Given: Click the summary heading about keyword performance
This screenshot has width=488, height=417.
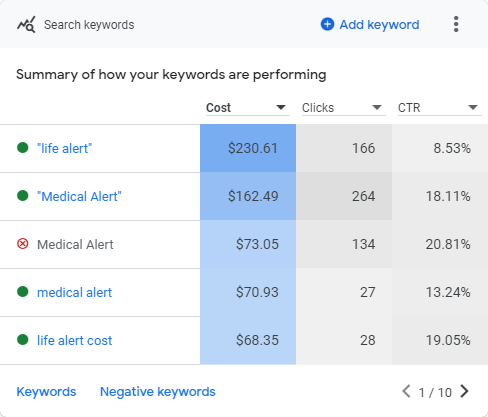Looking at the screenshot, I should tap(171, 75).
